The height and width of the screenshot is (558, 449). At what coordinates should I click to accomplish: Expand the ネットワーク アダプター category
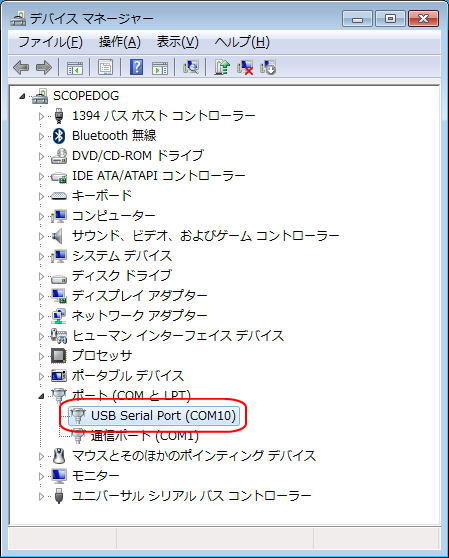[41, 316]
